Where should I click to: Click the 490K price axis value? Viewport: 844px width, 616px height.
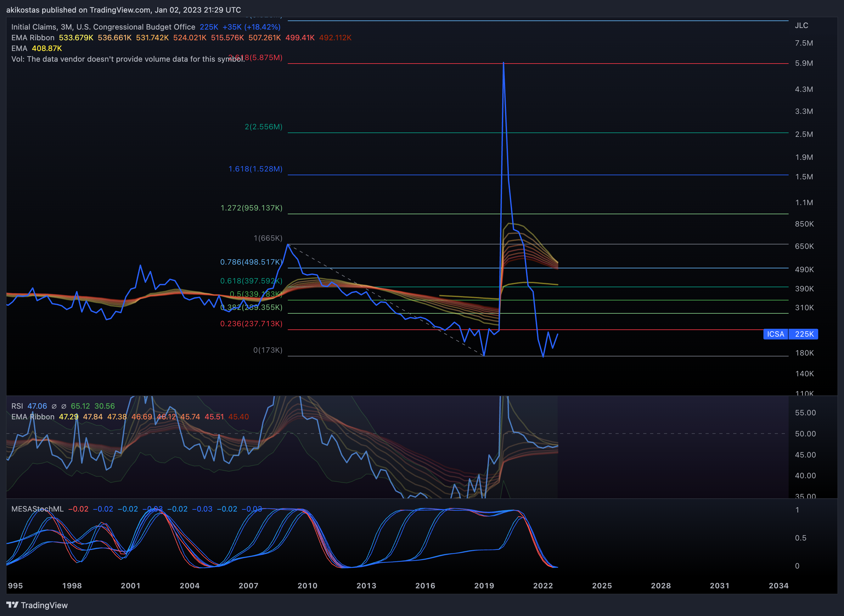coord(804,270)
